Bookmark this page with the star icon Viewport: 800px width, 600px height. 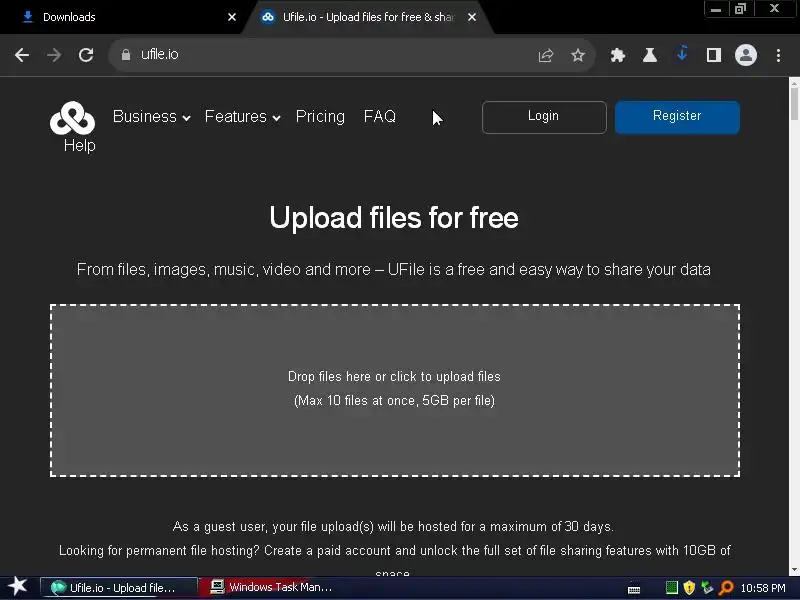click(x=578, y=55)
